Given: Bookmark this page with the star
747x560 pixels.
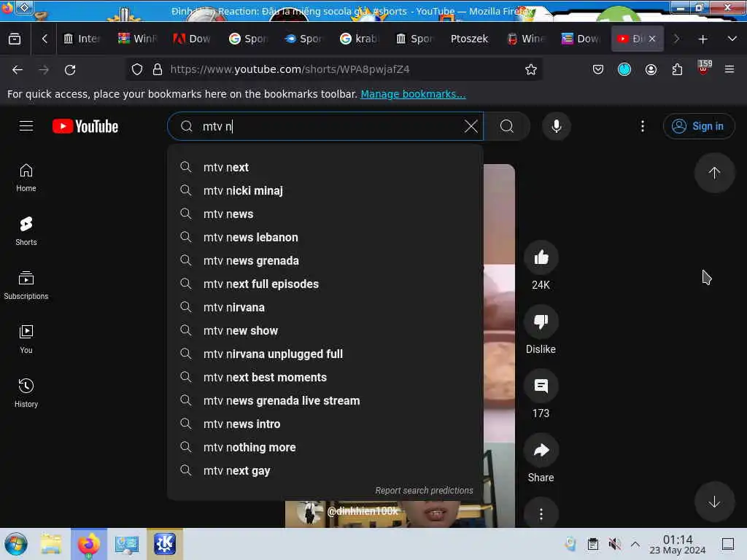Looking at the screenshot, I should click(531, 69).
